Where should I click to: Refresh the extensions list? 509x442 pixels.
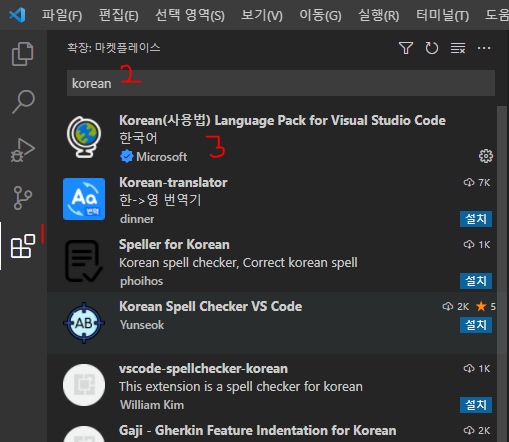point(432,48)
